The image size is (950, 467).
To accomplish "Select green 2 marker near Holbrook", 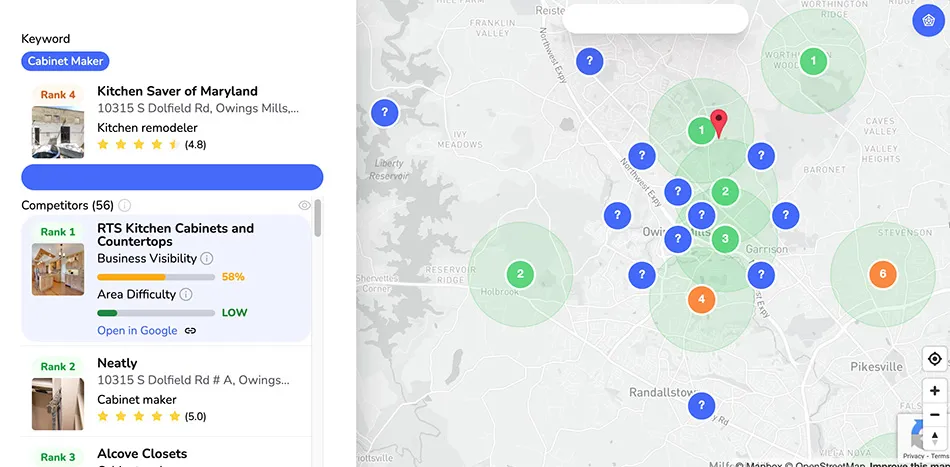I will (x=520, y=274).
